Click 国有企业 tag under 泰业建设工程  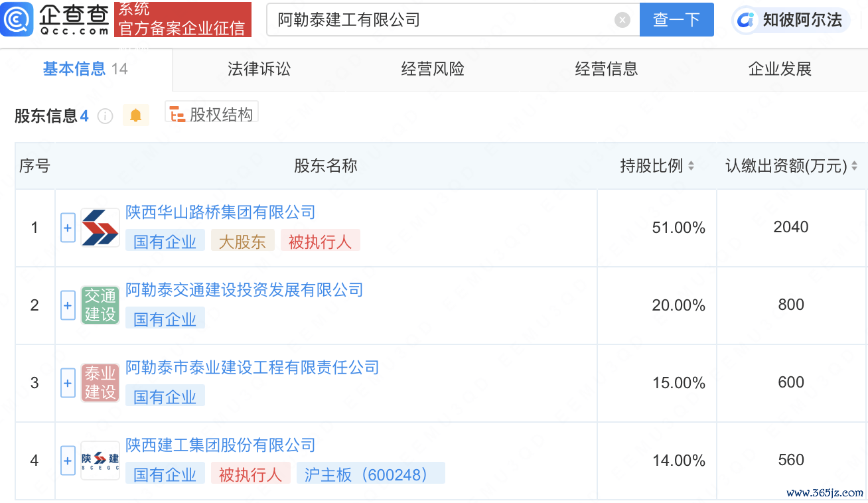tap(165, 397)
